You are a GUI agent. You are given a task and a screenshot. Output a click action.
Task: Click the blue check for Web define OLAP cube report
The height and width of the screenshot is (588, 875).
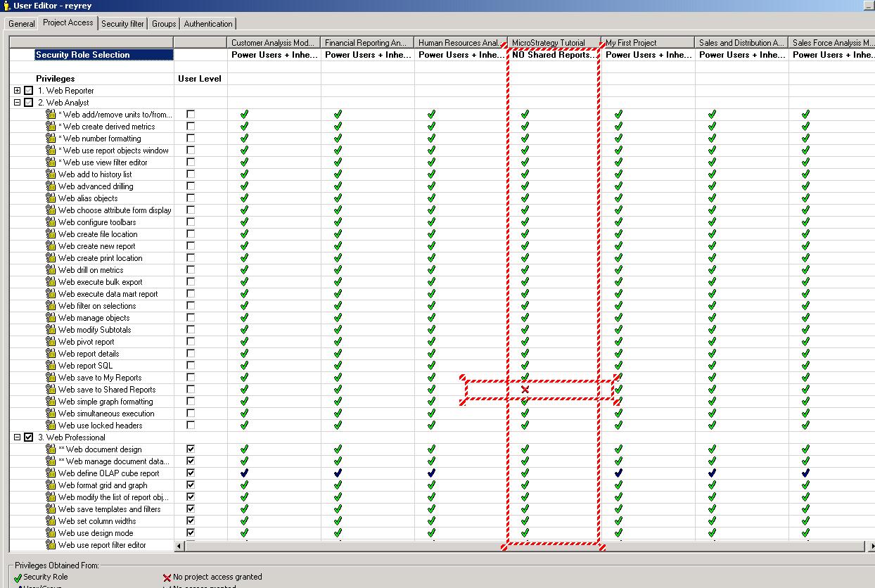tap(243, 473)
